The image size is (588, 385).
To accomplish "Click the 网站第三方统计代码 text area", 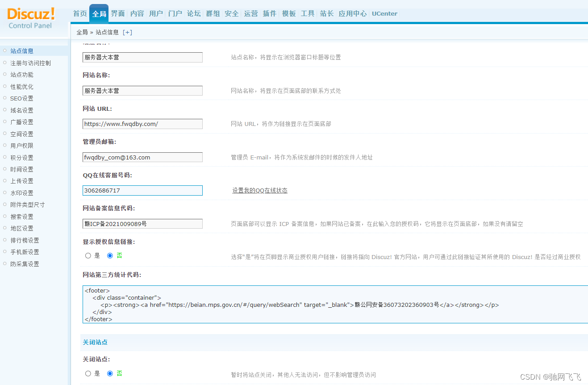I will (335, 304).
